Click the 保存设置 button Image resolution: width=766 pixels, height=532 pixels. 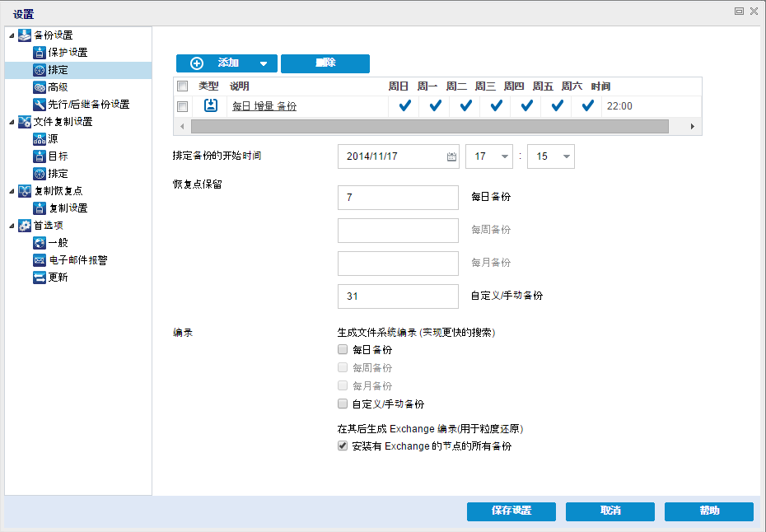click(x=511, y=511)
